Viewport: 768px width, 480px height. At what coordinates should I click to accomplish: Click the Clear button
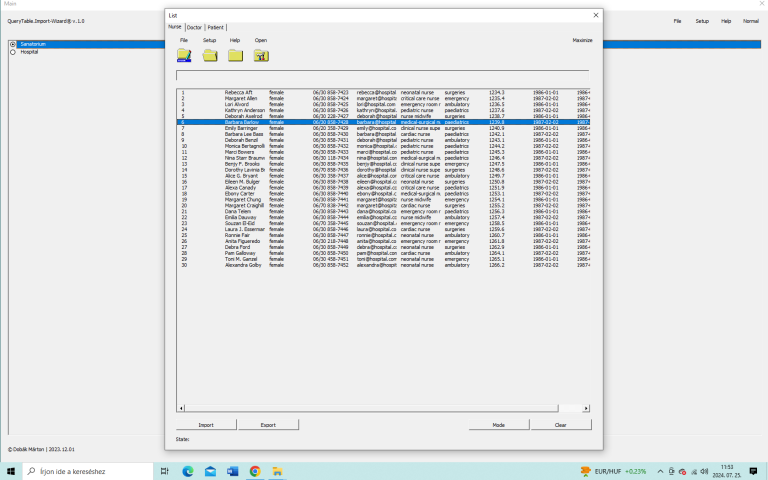[x=560, y=425]
